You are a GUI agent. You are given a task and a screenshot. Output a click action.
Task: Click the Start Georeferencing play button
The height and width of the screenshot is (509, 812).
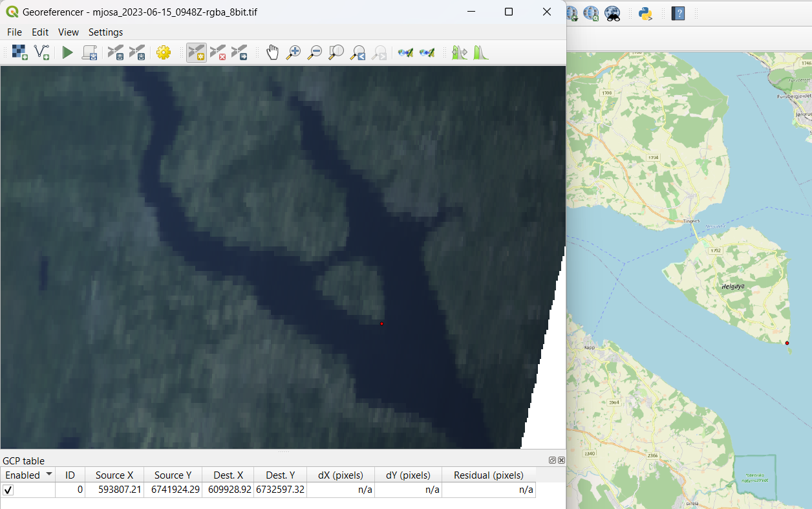[x=67, y=52]
